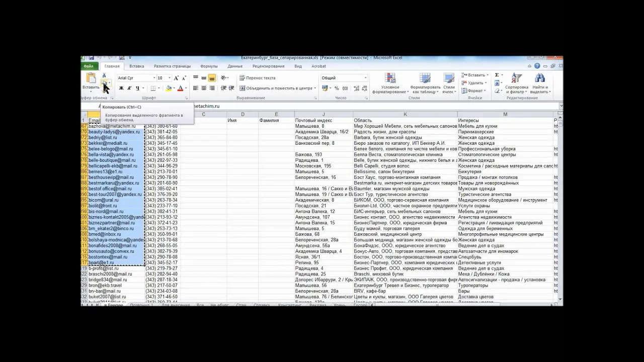Select column K header
This screenshot has width=644, height=362.
[405, 114]
